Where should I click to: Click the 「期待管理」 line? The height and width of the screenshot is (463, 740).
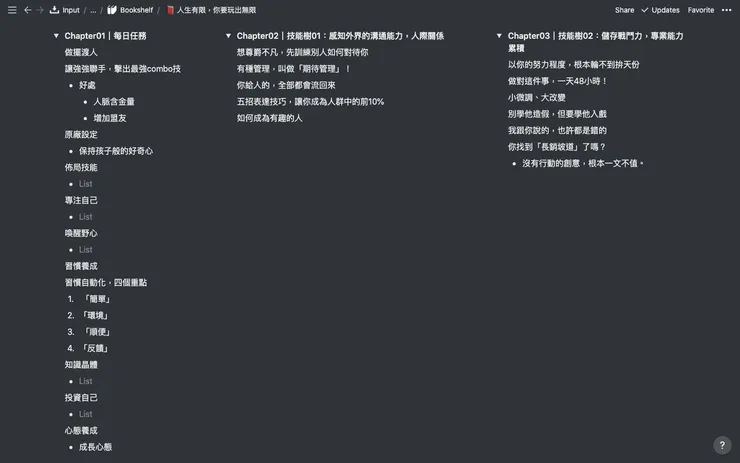(x=294, y=69)
